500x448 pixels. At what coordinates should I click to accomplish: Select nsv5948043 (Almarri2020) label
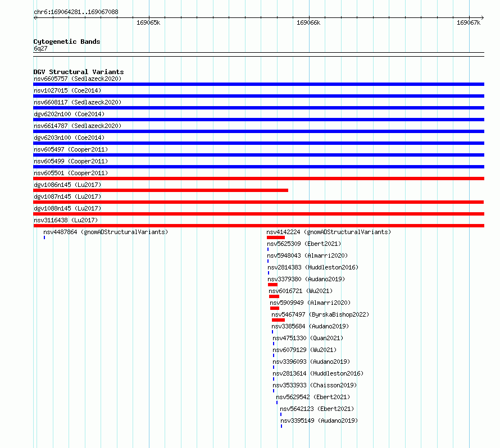click(x=307, y=255)
